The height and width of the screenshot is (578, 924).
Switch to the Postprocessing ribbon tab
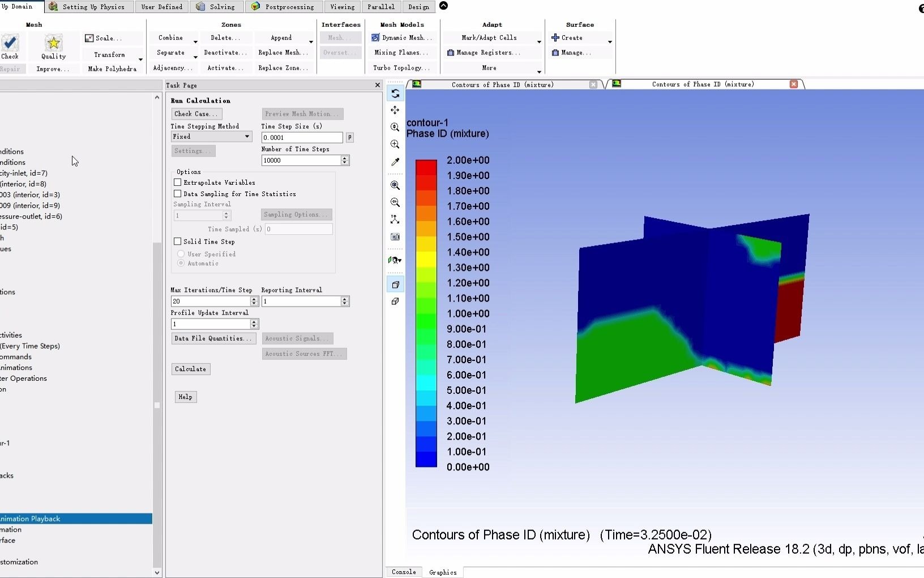(x=284, y=7)
